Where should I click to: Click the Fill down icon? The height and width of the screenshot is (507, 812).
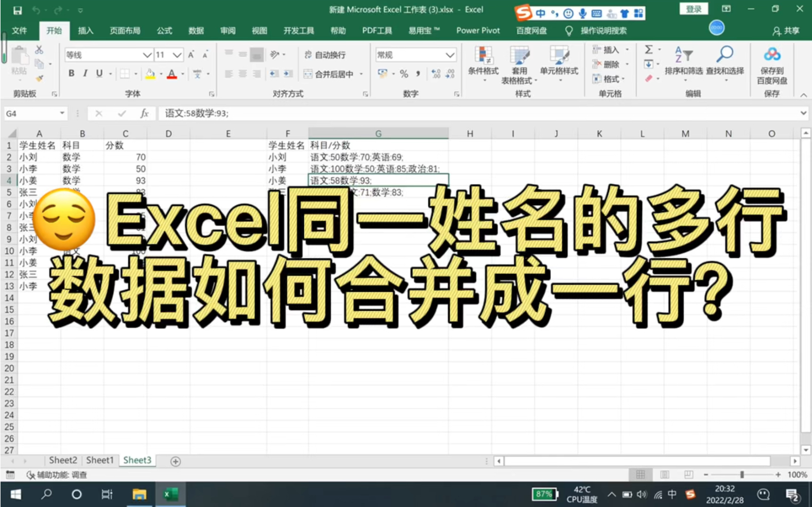pyautogui.click(x=649, y=64)
